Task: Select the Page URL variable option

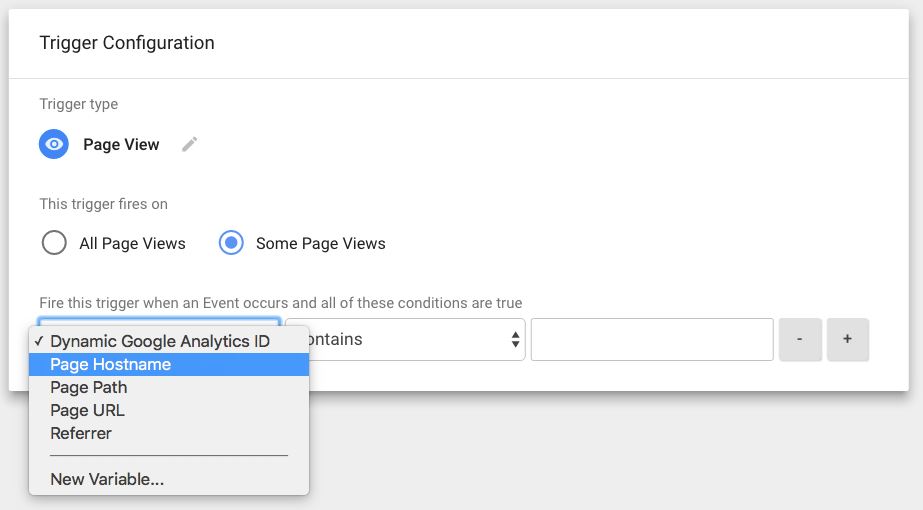Action: coord(87,410)
